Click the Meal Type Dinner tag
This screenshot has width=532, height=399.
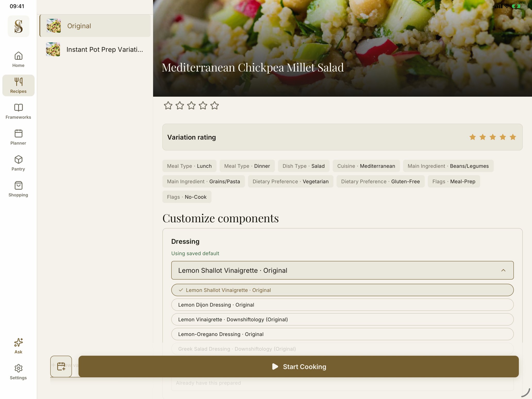(247, 166)
